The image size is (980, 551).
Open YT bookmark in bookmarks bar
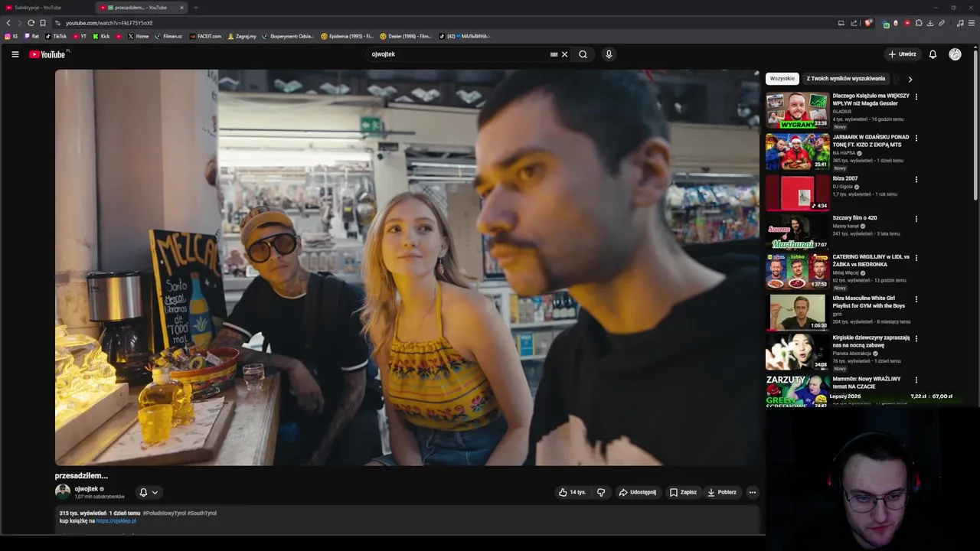coord(80,36)
